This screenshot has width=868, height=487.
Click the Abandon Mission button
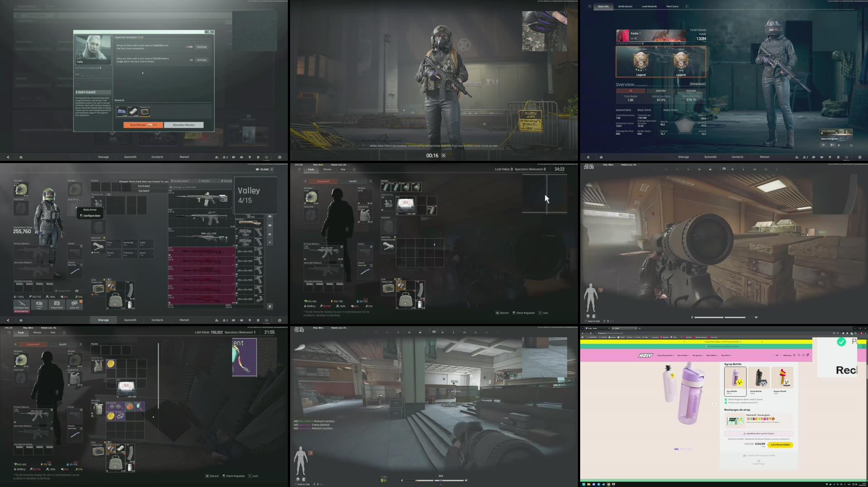tap(184, 125)
